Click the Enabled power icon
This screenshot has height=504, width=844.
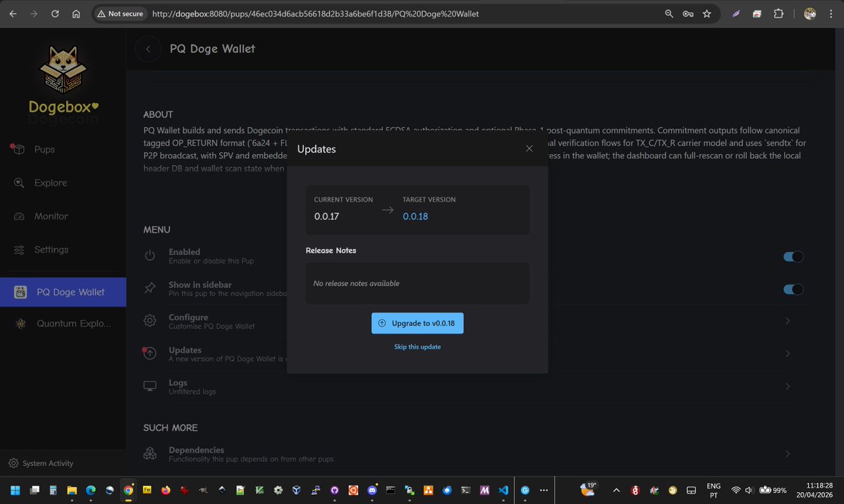point(150,256)
